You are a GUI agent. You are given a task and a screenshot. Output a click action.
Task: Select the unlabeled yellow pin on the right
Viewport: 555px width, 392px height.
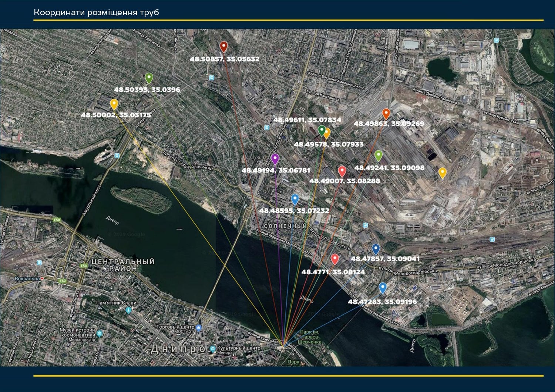click(442, 172)
